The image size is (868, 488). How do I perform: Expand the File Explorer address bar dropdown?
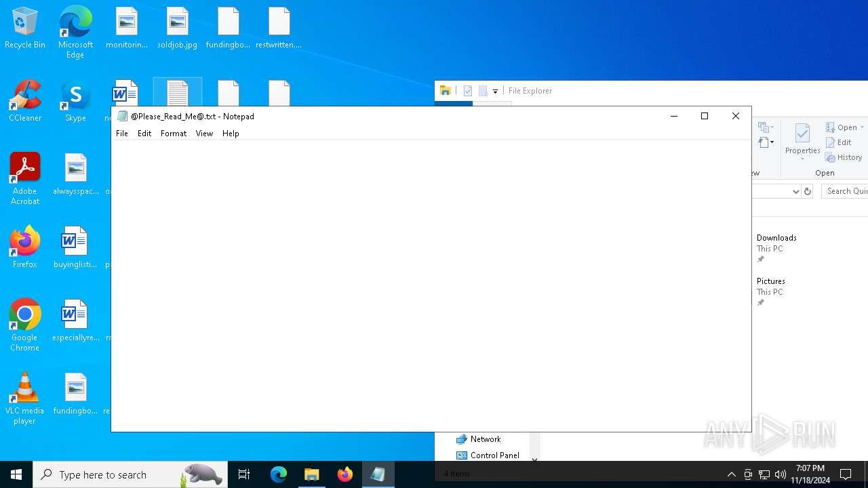[x=796, y=192]
